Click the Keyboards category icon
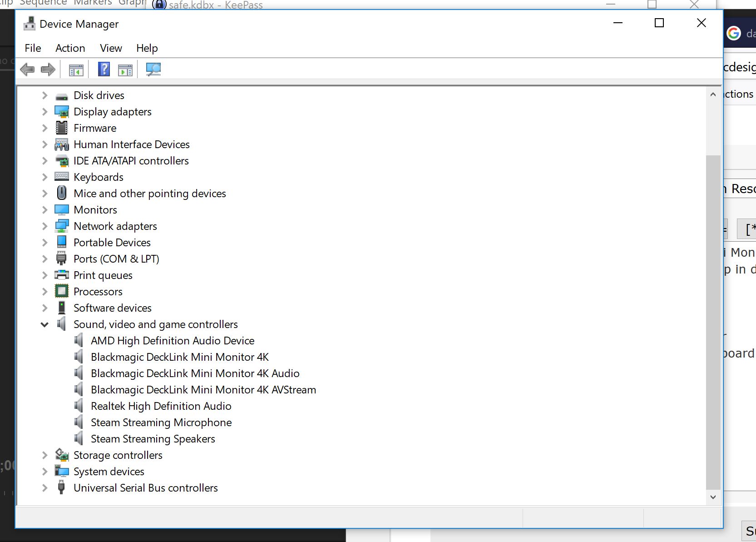This screenshot has height=542, width=756. (x=62, y=177)
